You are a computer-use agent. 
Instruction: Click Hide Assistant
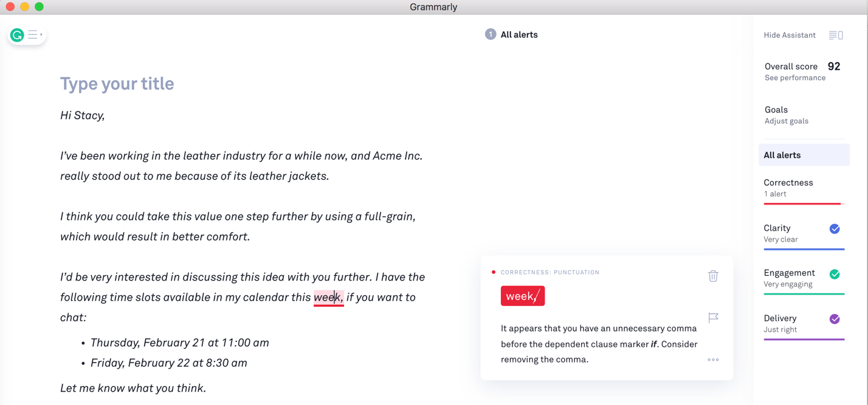(790, 35)
